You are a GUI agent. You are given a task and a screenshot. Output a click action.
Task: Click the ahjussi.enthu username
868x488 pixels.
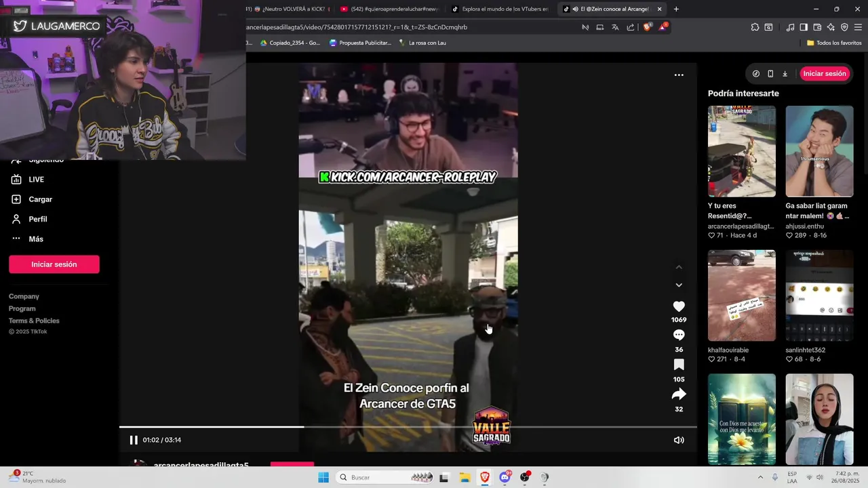click(x=805, y=226)
